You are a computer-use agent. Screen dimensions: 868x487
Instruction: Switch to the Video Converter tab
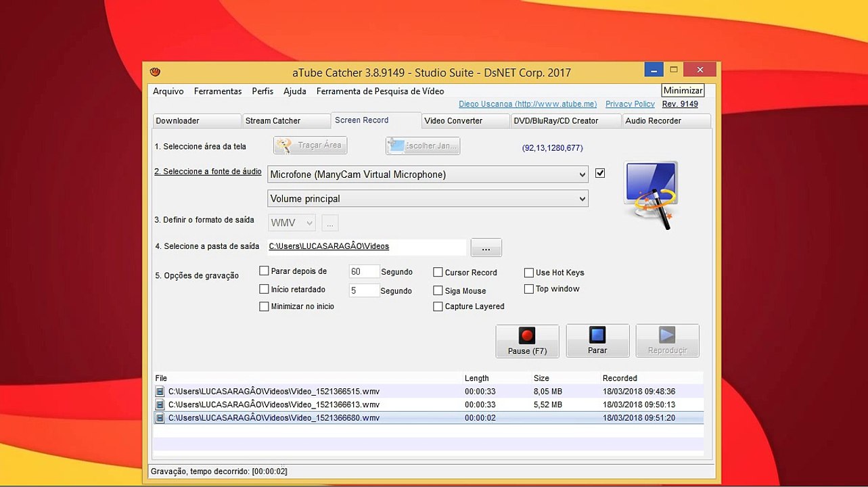coord(465,121)
